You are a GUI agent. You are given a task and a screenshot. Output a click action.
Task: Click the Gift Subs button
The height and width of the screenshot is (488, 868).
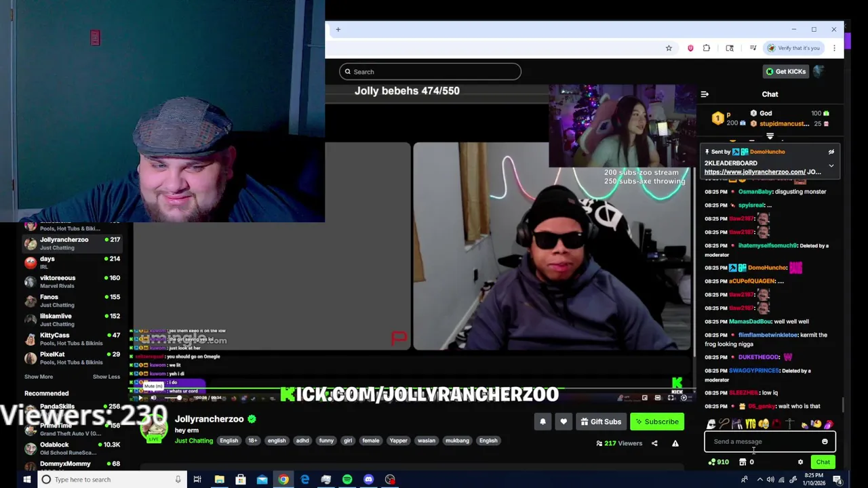(601, 422)
